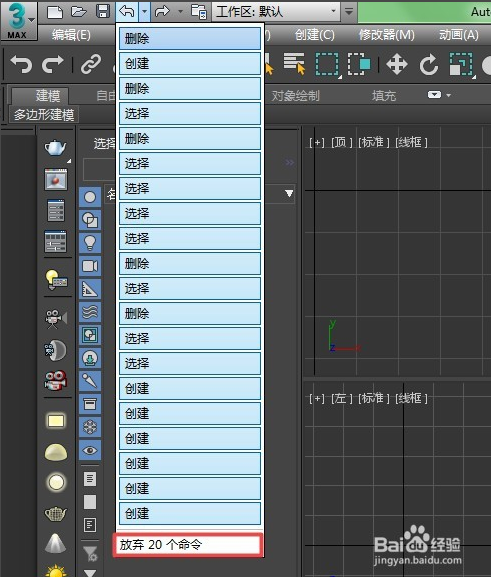Click the grid-with-sliders panel icon
Viewport: 491px width, 577px height.
point(56,242)
